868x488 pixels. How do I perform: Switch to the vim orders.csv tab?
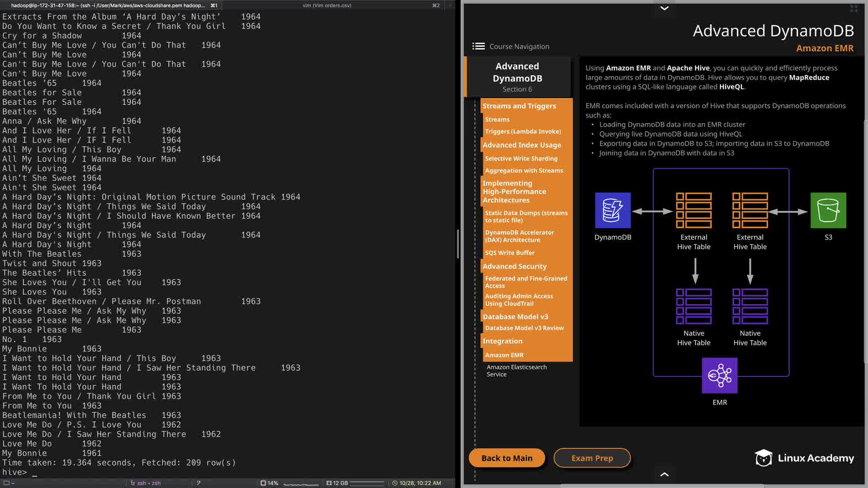327,5
